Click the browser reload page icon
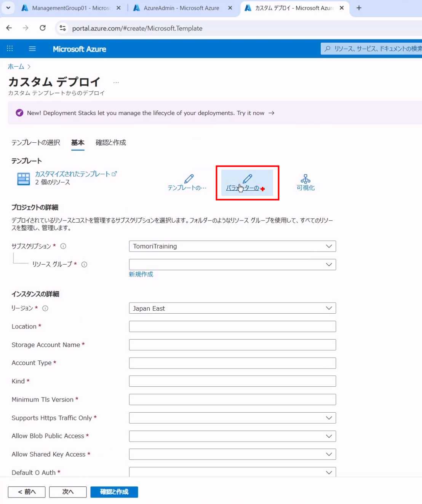The width and height of the screenshot is (422, 504). [x=43, y=28]
